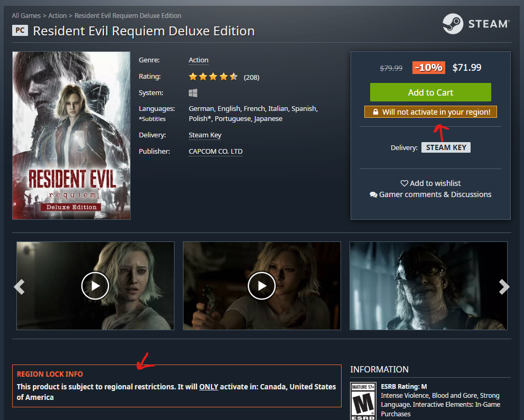524x420 pixels.
Task: Click the Steam logo icon
Action: click(x=453, y=24)
